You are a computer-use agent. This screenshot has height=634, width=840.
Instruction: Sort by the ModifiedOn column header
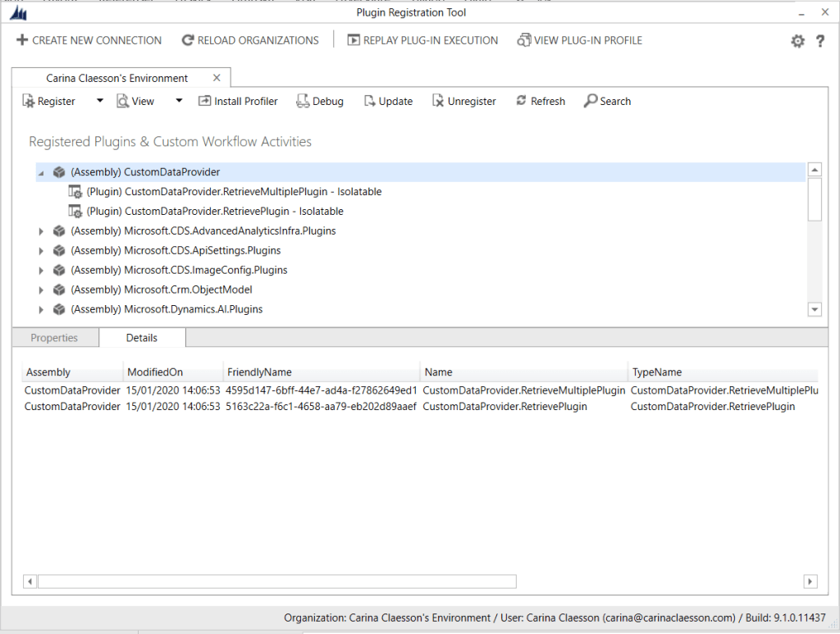coord(155,372)
